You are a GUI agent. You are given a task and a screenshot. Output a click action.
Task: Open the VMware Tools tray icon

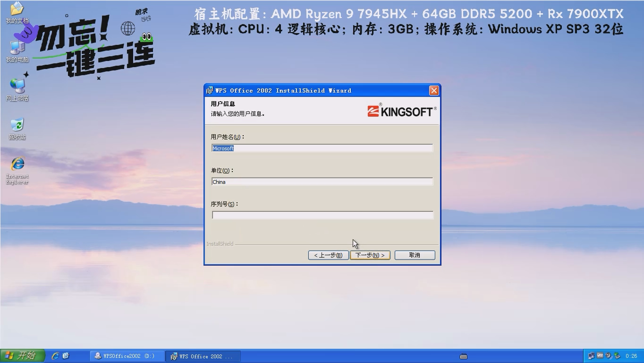600,356
